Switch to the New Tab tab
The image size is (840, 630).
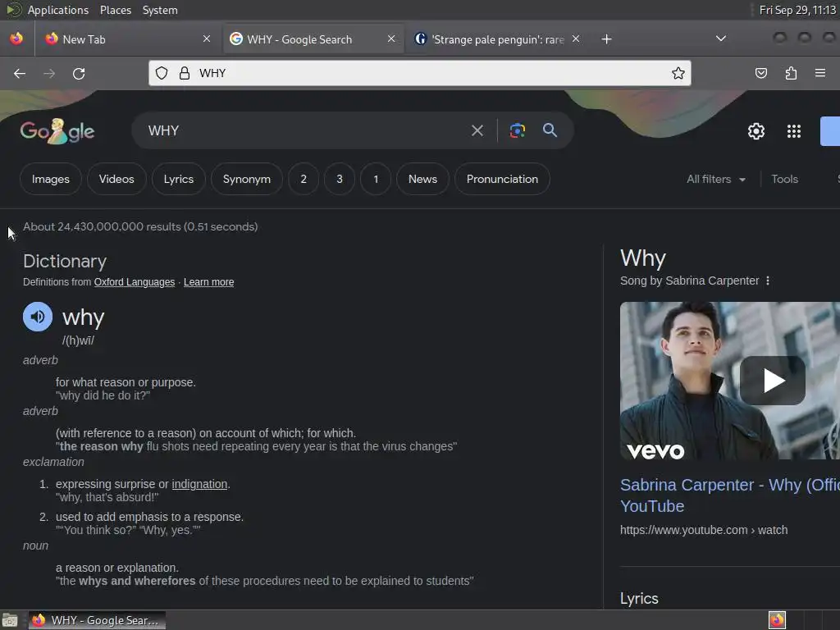tap(127, 39)
